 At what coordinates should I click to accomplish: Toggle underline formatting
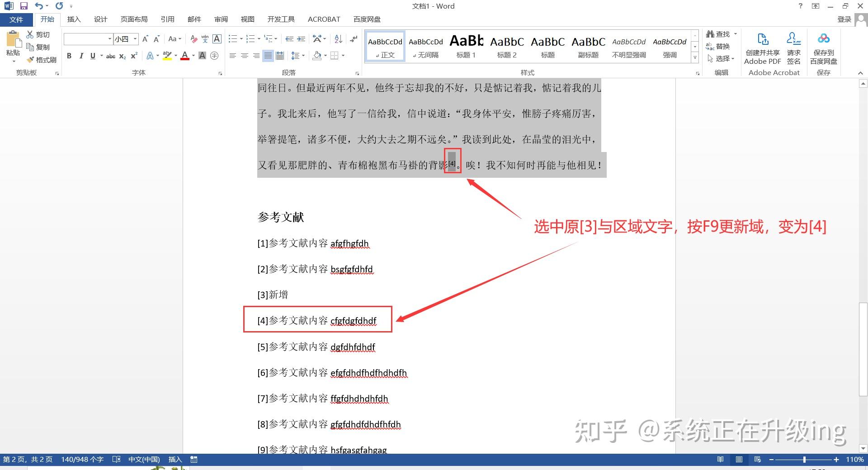[x=92, y=56]
